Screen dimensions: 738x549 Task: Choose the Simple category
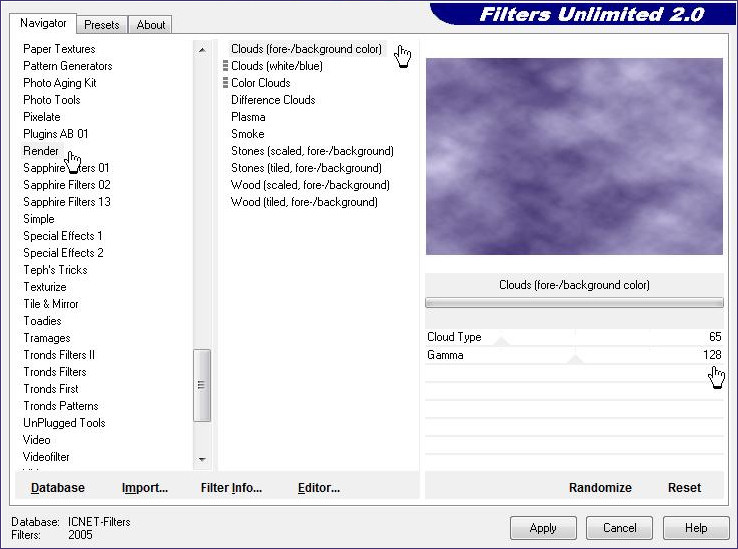point(39,219)
